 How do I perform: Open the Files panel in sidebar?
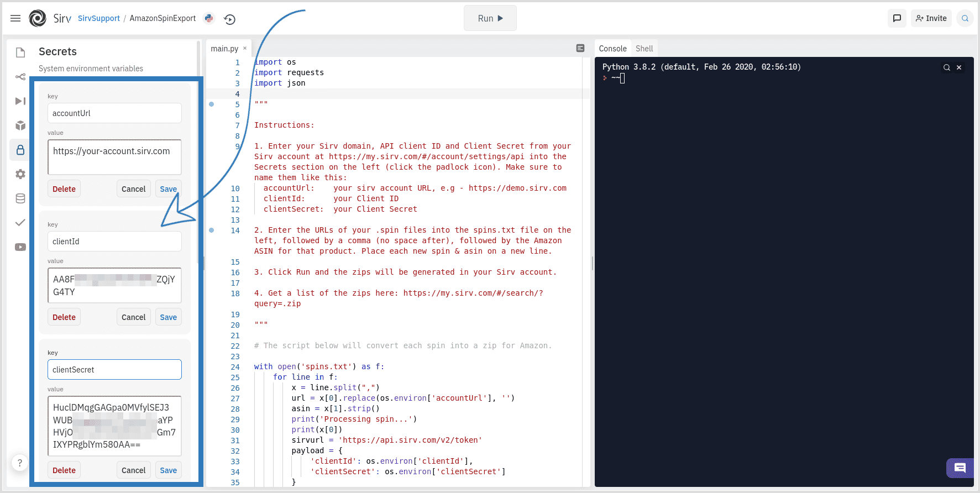(20, 53)
